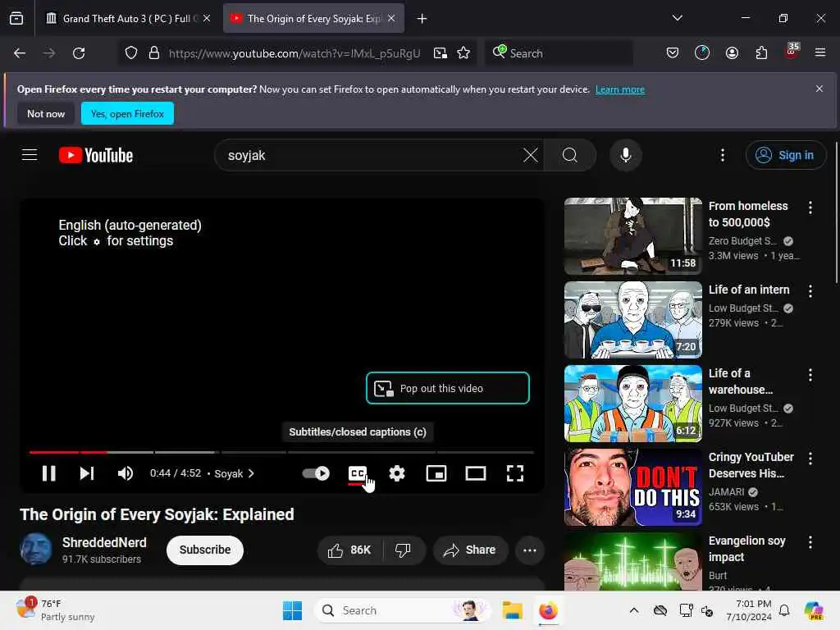Like the video with 86K likes
840x630 pixels.
coord(349,550)
